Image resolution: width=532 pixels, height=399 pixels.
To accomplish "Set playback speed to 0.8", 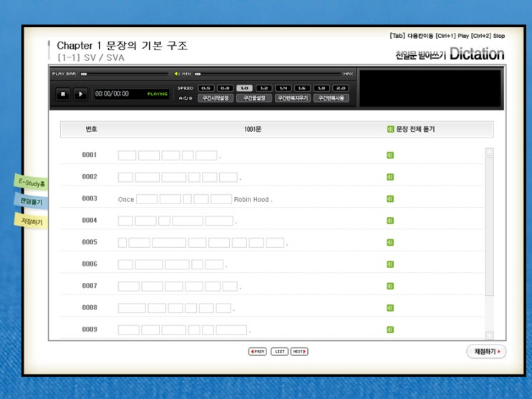I will tap(225, 88).
